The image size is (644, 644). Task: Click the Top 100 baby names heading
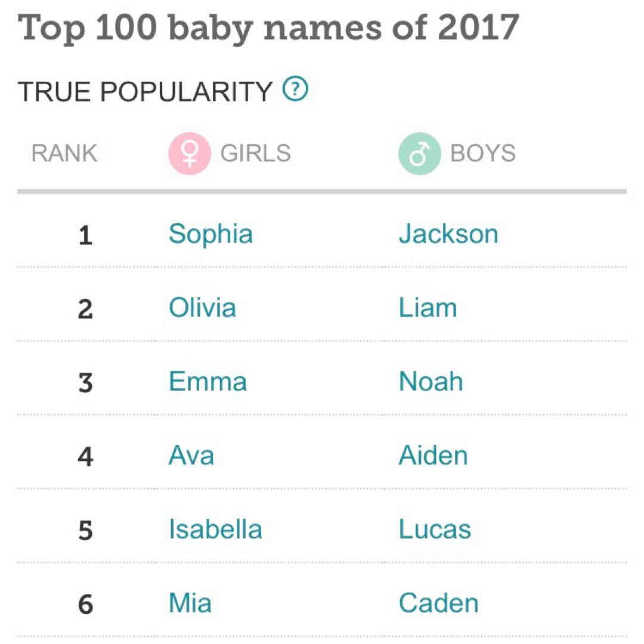(269, 27)
